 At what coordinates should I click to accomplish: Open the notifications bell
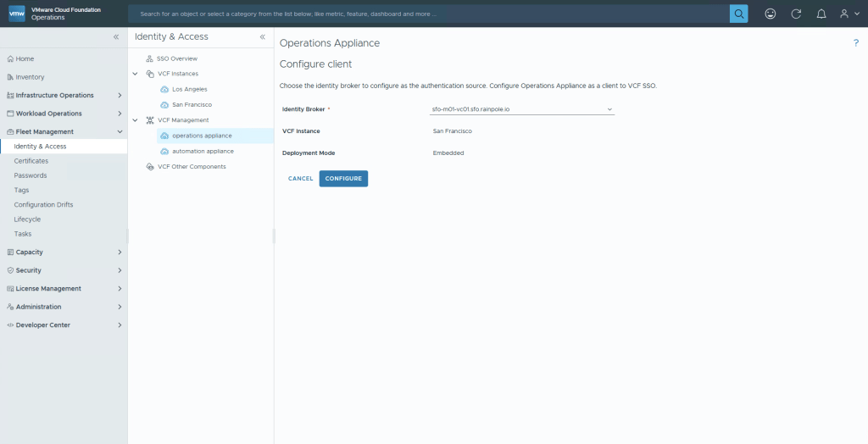(x=821, y=14)
